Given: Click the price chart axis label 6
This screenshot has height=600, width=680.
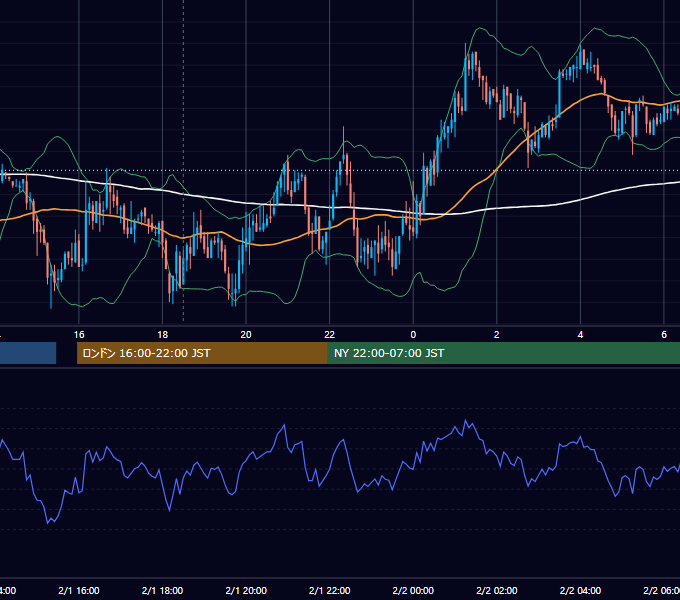Looking at the screenshot, I should click(x=664, y=334).
